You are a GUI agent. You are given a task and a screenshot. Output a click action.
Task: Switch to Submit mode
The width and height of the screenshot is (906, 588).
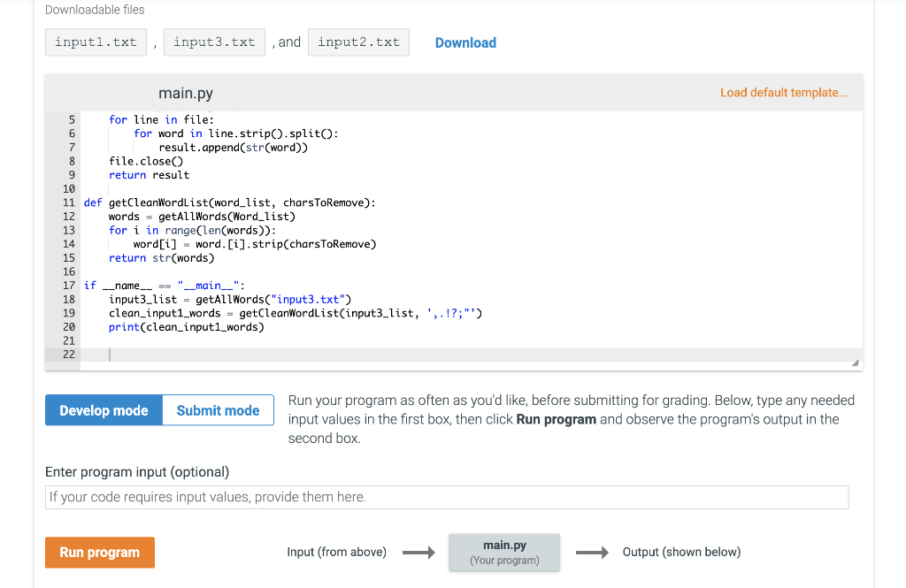[218, 409]
